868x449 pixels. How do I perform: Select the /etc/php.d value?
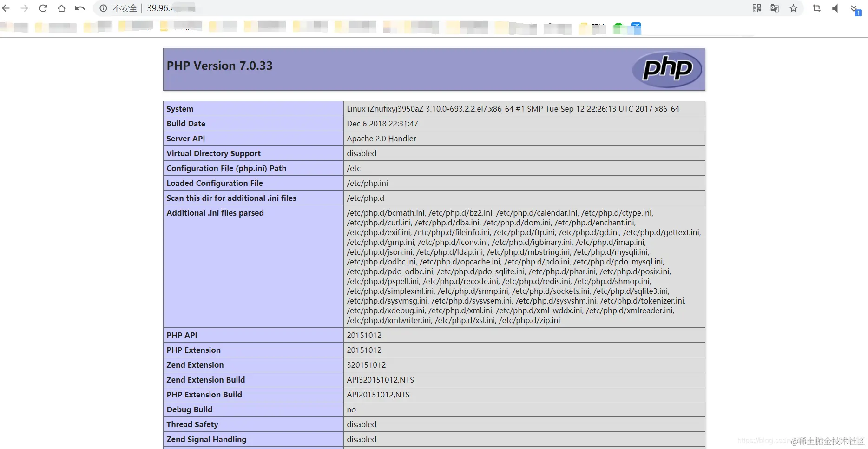click(x=365, y=198)
